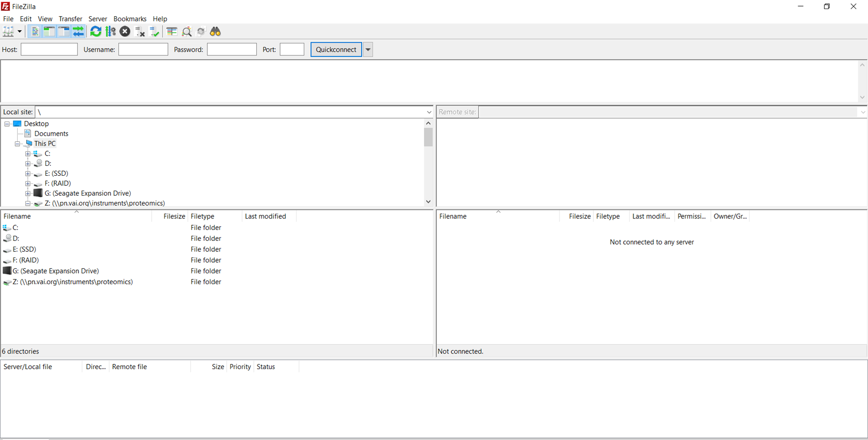The width and height of the screenshot is (868, 440).
Task: Click the Password input field
Action: 232,49
